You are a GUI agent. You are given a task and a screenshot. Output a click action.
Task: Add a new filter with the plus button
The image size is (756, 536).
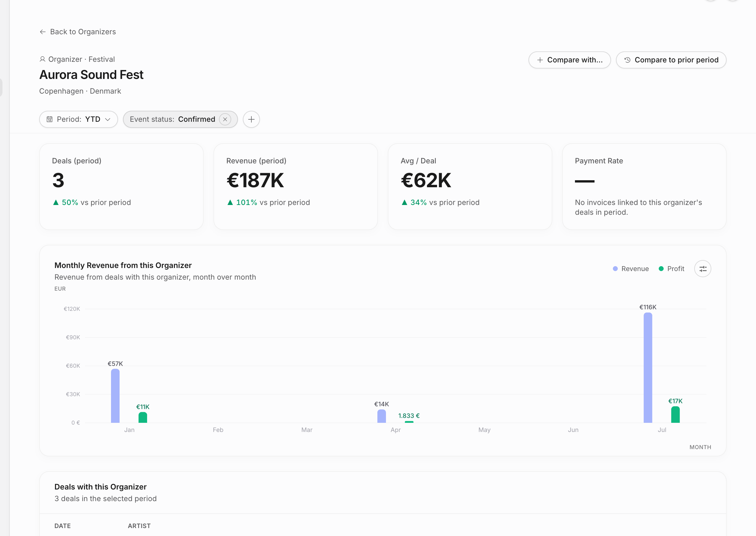pos(251,119)
